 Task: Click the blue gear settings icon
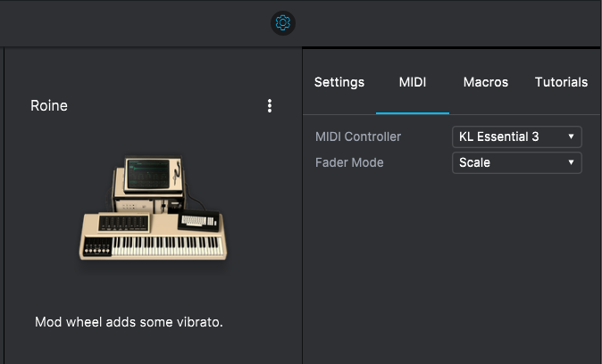click(x=283, y=23)
